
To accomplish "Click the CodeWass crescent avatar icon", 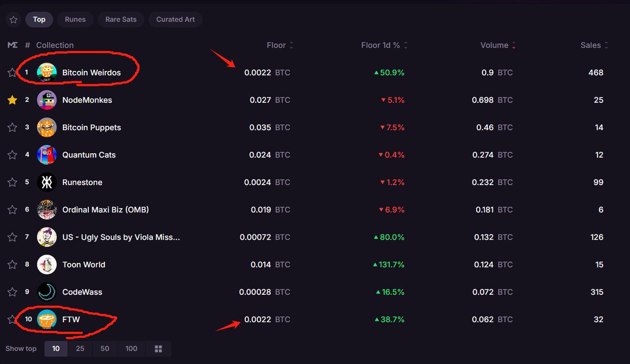I will click(x=47, y=292).
